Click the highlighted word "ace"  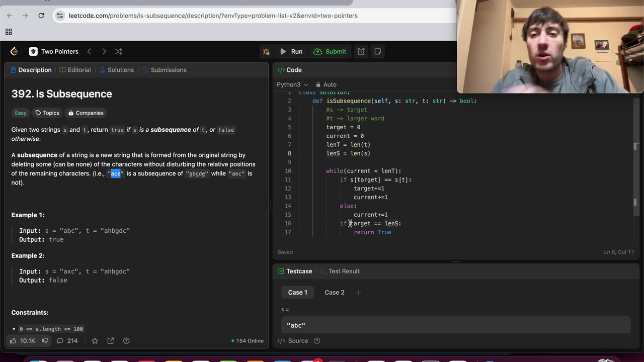tap(116, 173)
